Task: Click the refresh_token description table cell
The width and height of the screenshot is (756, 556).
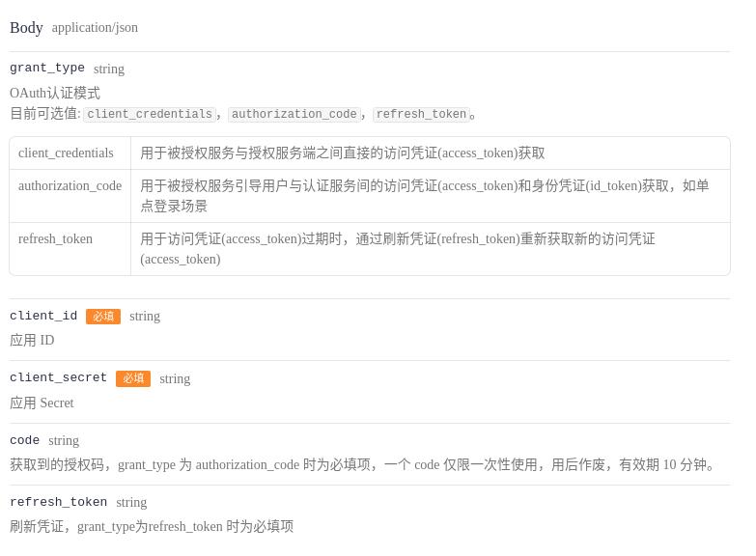Action: point(398,249)
